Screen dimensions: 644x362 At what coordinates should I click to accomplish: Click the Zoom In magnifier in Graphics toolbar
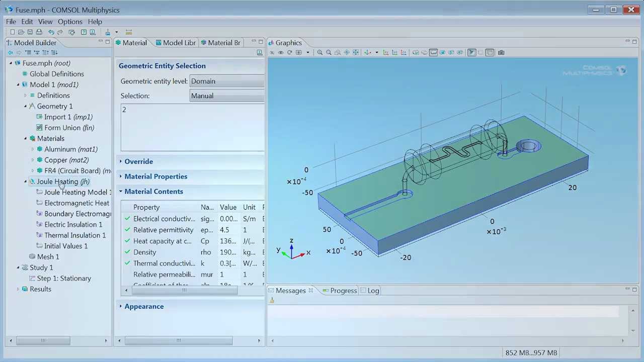pyautogui.click(x=319, y=52)
